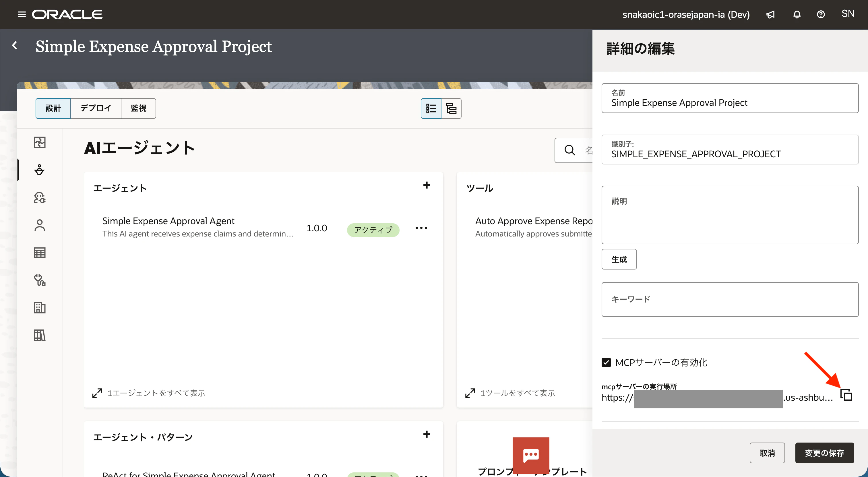
Task: Add a new agent pattern with plus icon
Action: (427, 434)
